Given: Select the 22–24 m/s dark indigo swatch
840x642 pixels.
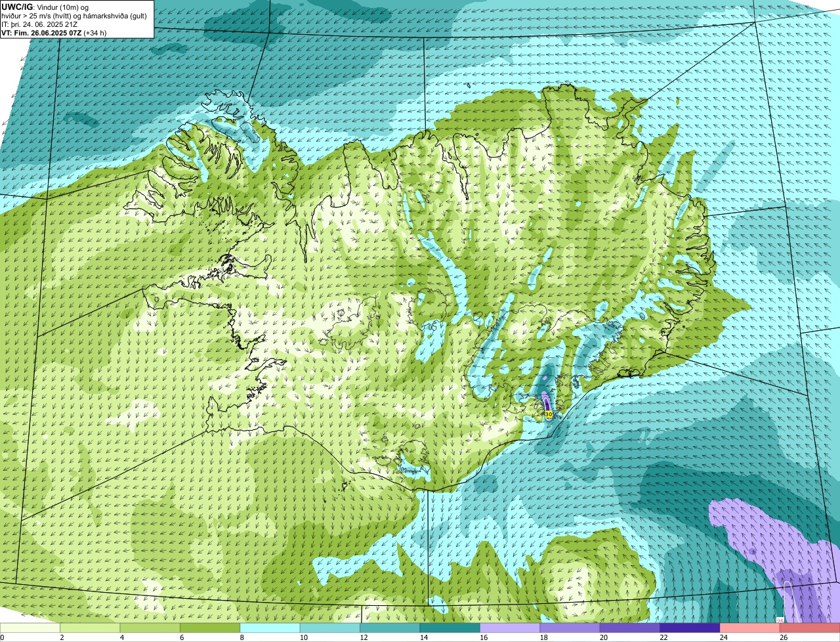Looking at the screenshot, I should [x=690, y=628].
